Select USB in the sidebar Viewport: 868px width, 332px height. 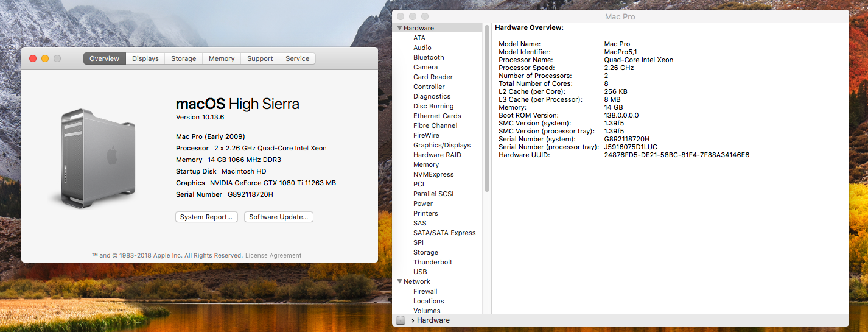tap(420, 272)
